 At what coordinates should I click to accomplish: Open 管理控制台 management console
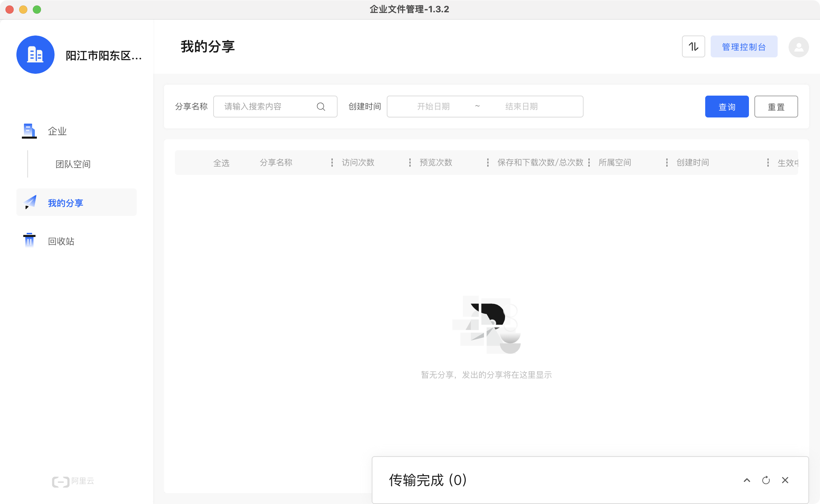pos(744,47)
